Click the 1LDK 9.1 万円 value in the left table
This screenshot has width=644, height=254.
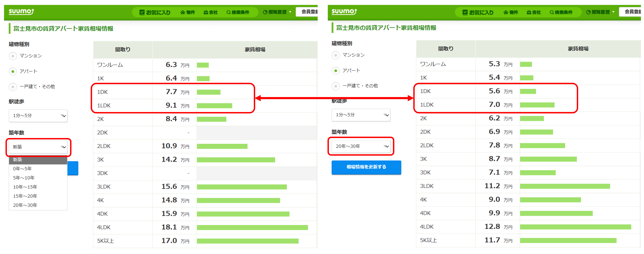point(177,105)
